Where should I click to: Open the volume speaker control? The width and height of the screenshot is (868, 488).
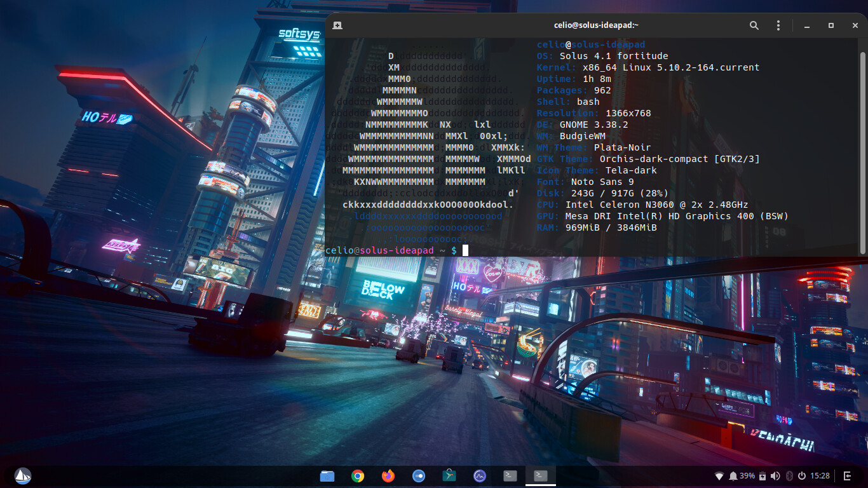pyautogui.click(x=775, y=476)
